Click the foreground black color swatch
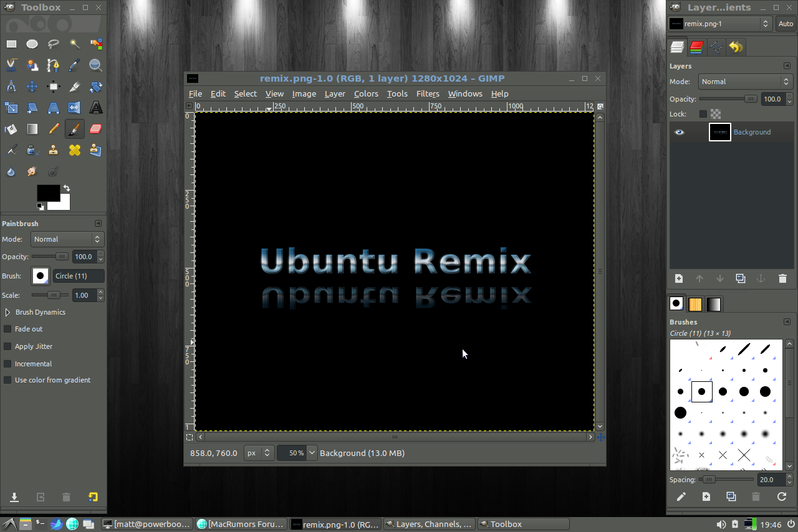 coord(48,192)
